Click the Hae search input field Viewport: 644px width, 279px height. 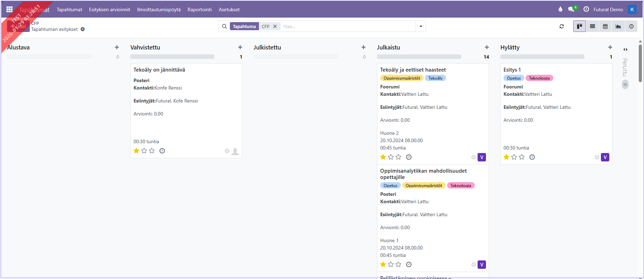[x=347, y=26]
